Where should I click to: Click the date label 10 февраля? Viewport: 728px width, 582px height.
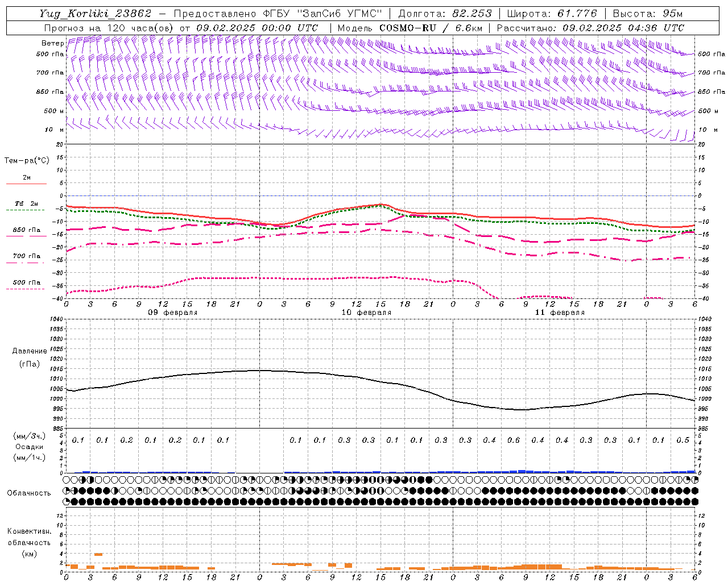[x=366, y=313]
